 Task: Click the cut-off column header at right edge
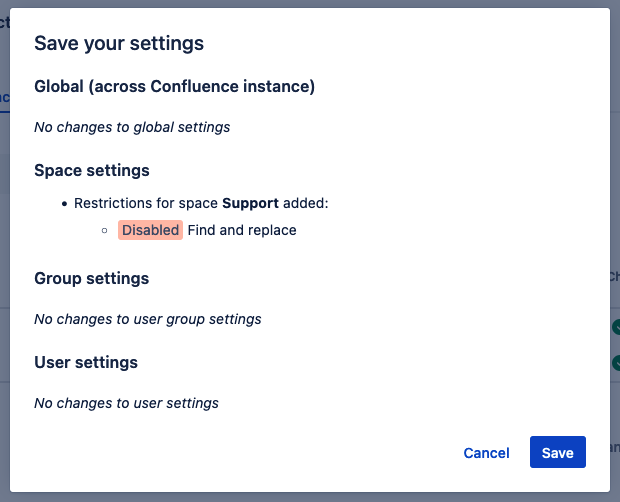(614, 277)
